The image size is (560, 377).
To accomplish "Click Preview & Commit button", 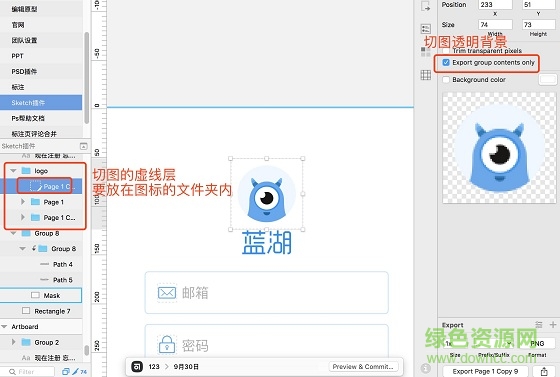I will [x=363, y=367].
